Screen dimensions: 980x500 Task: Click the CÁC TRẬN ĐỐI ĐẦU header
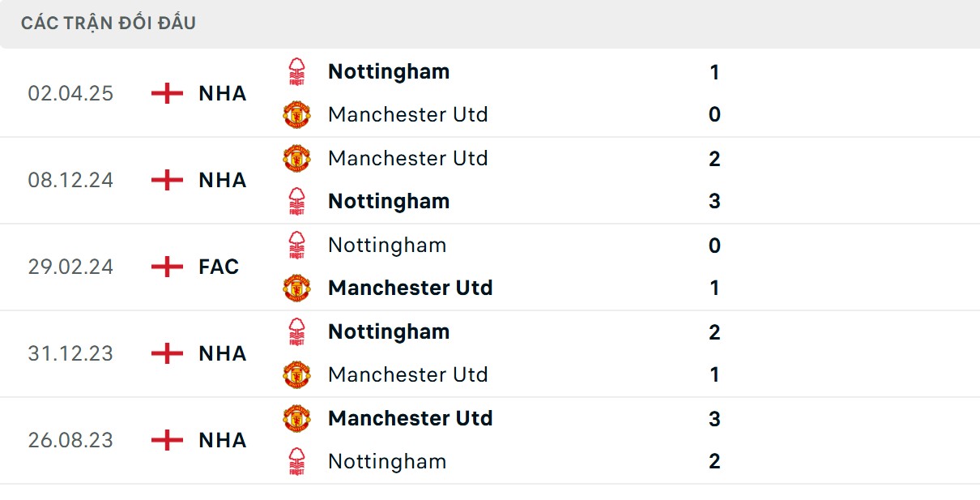(x=109, y=23)
